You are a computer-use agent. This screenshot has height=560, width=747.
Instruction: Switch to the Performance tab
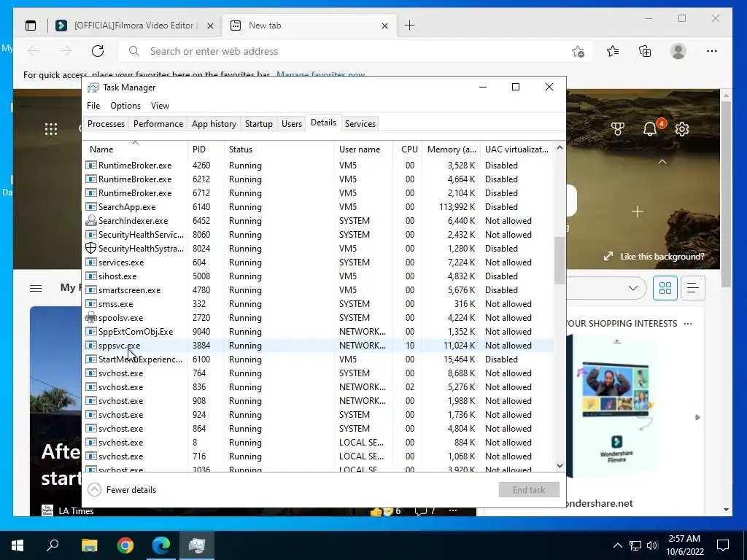point(158,124)
